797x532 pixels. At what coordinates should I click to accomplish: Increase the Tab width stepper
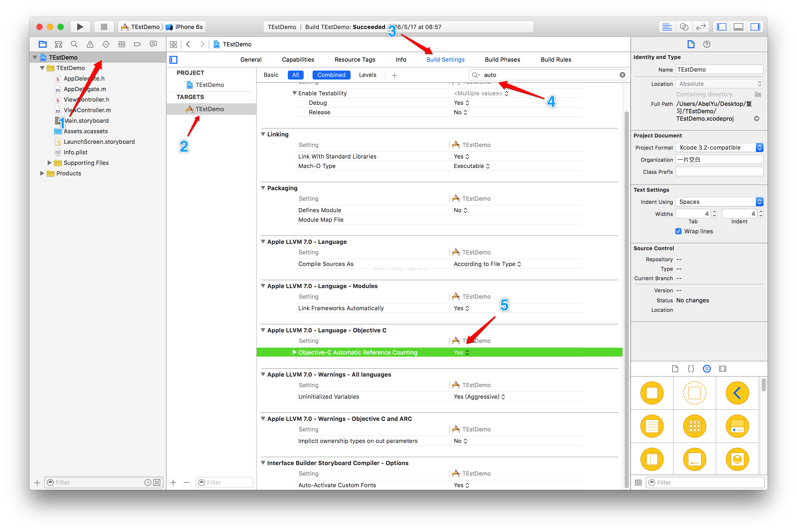click(715, 211)
